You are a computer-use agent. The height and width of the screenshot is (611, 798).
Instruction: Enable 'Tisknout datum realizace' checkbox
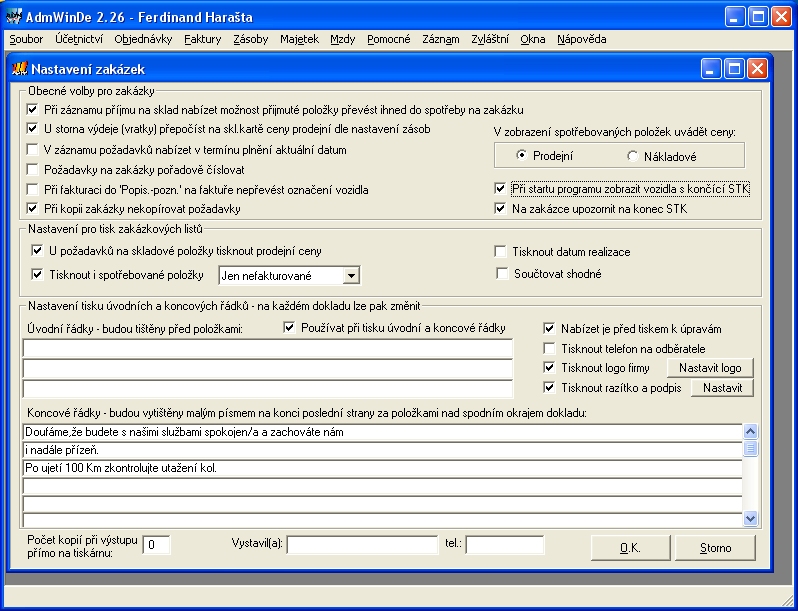(501, 251)
